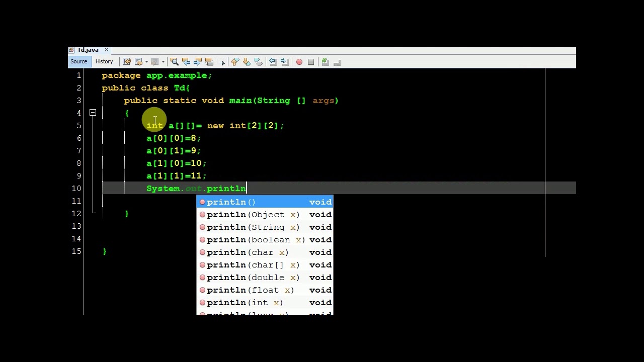Choose println() with no arguments
This screenshot has height=362, width=644.
tap(265, 202)
